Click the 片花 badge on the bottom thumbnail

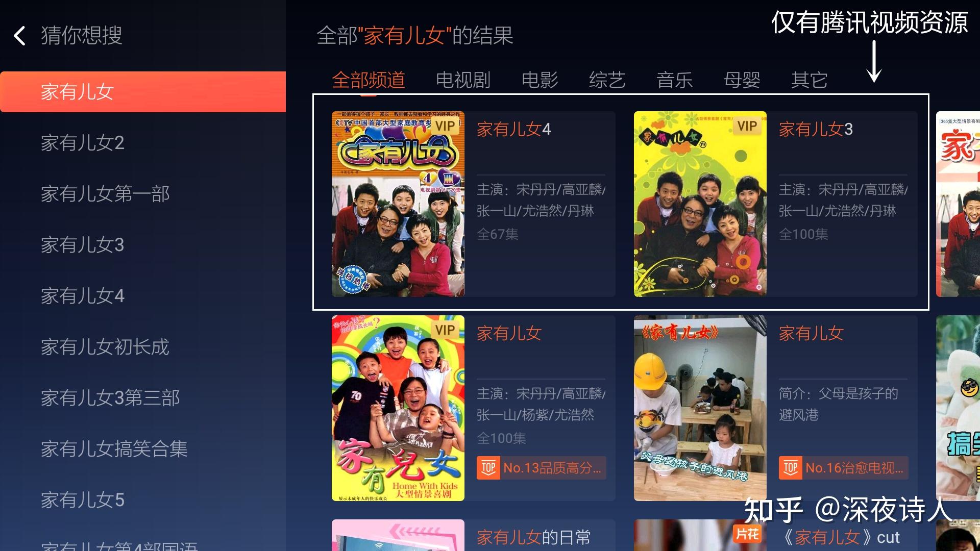[747, 534]
